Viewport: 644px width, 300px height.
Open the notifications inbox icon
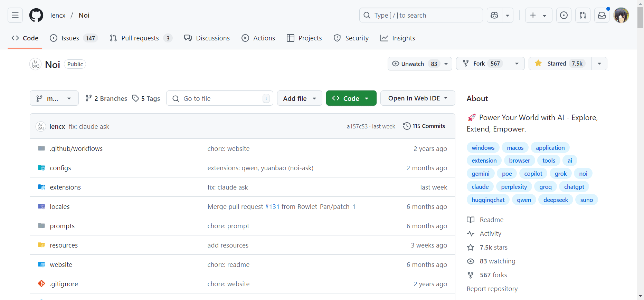click(602, 15)
